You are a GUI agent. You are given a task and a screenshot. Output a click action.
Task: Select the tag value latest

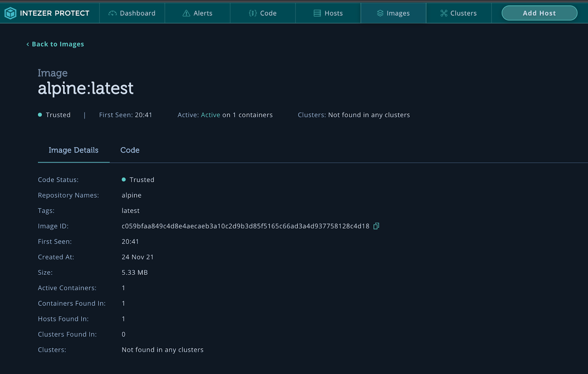pos(130,211)
